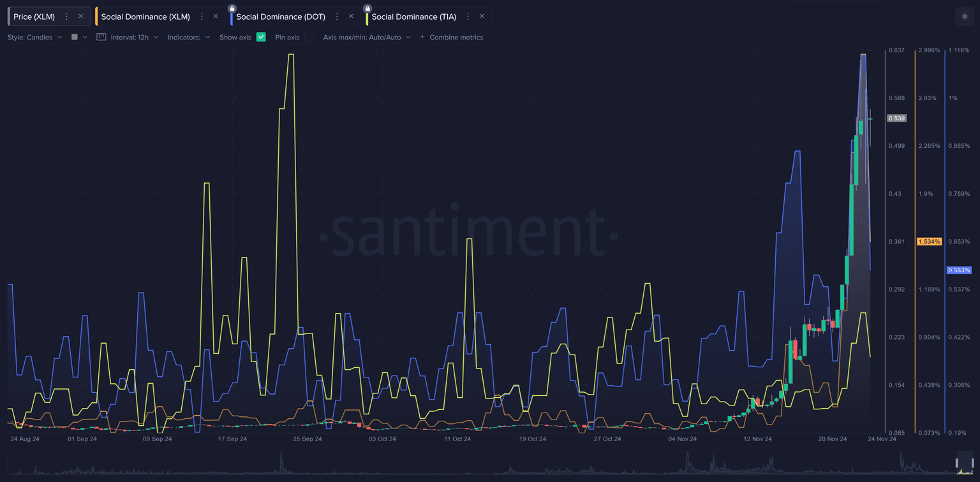This screenshot has width=980, height=482.
Task: Open three-dot menu for Social Dominance (TIA)
Action: pos(468,17)
